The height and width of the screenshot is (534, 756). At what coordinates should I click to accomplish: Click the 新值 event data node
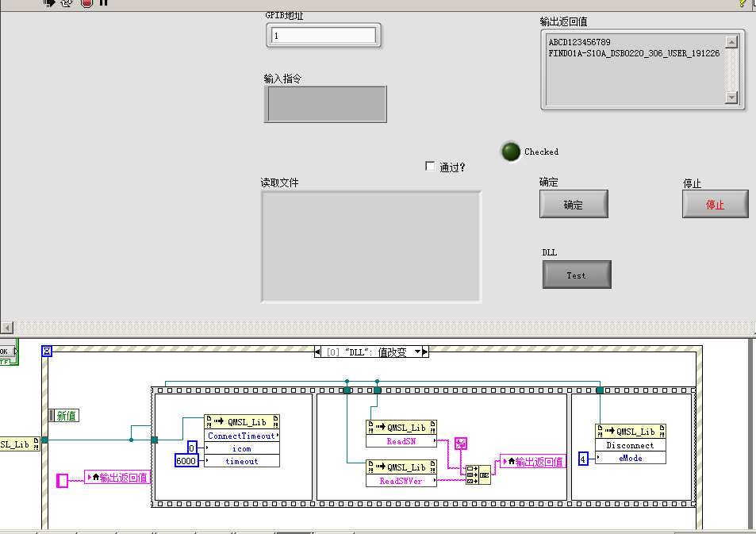coord(63,415)
